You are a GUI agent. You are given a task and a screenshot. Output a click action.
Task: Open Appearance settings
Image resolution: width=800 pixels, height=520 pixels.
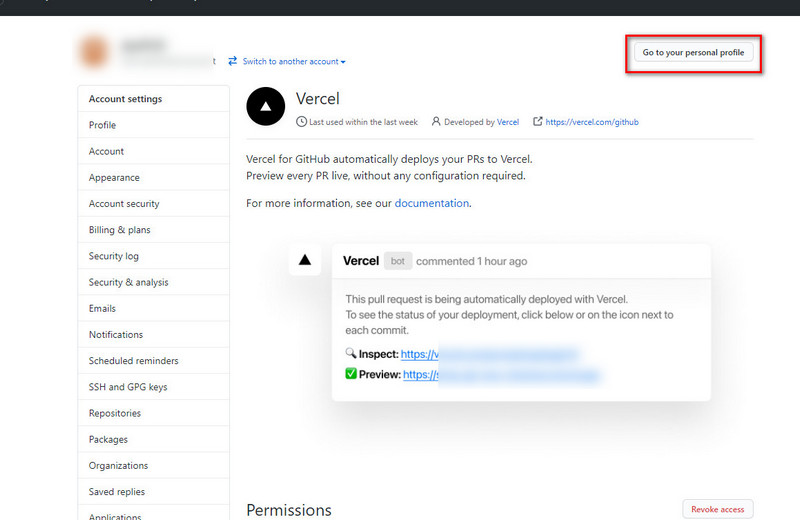[x=154, y=177]
